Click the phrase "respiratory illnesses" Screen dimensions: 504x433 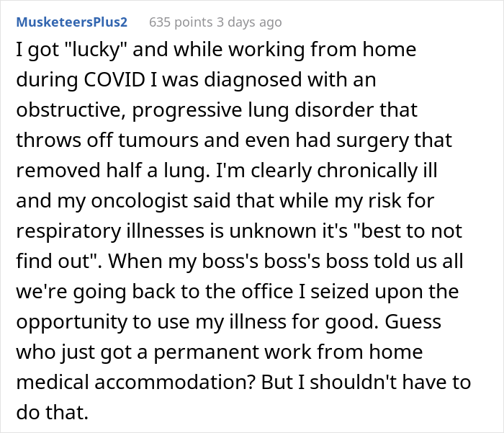(x=96, y=233)
